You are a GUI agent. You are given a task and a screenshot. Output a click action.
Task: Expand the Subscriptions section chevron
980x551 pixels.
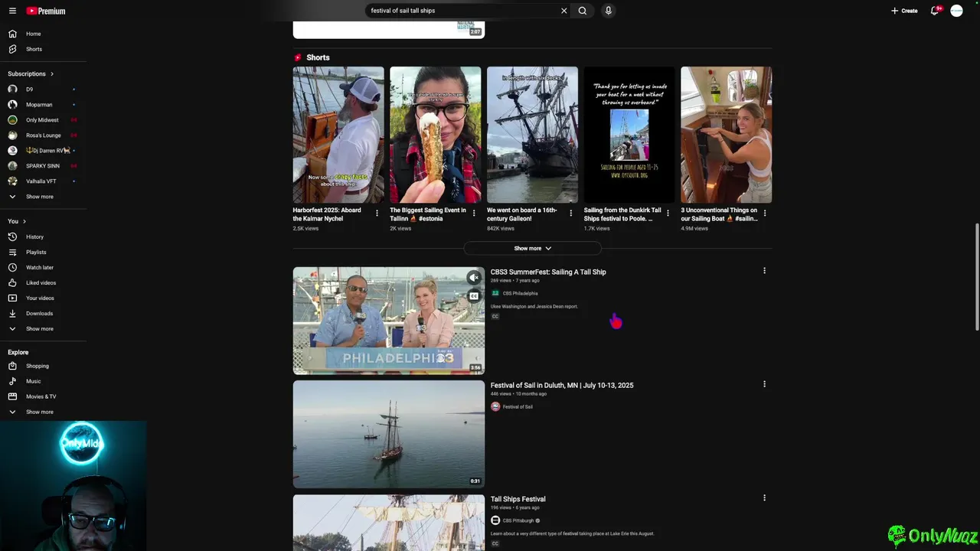pos(52,74)
